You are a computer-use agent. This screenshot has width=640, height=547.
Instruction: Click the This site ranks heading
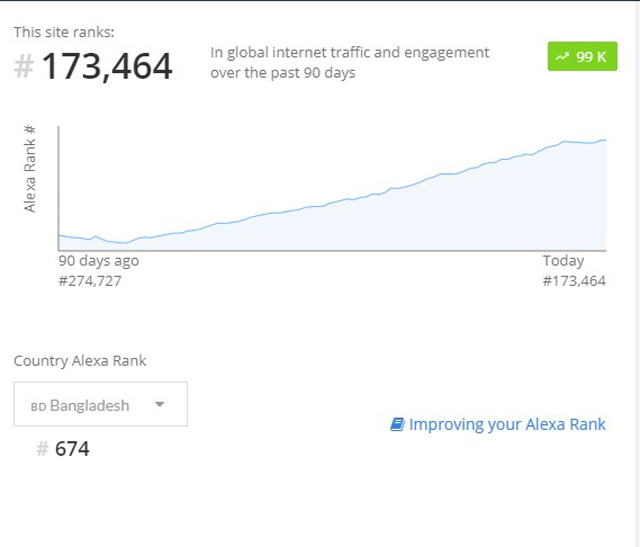tap(64, 32)
